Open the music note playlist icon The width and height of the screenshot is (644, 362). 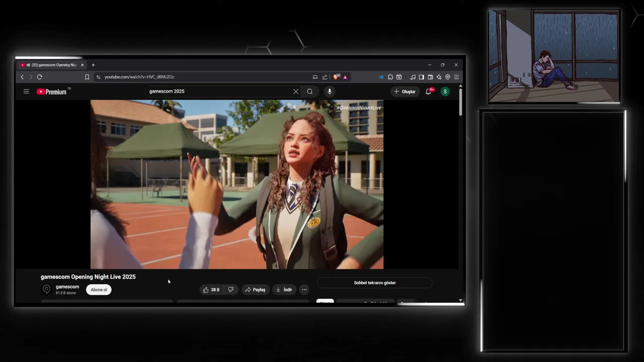click(x=413, y=77)
